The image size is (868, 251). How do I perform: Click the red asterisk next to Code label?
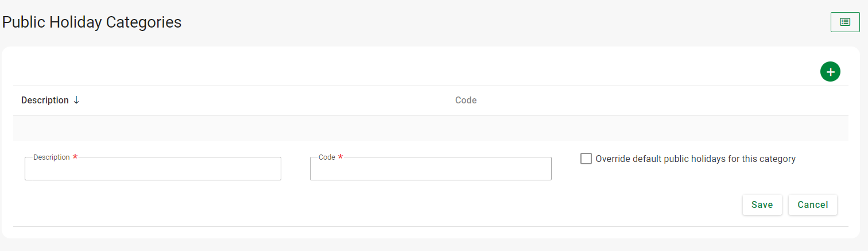click(x=340, y=157)
